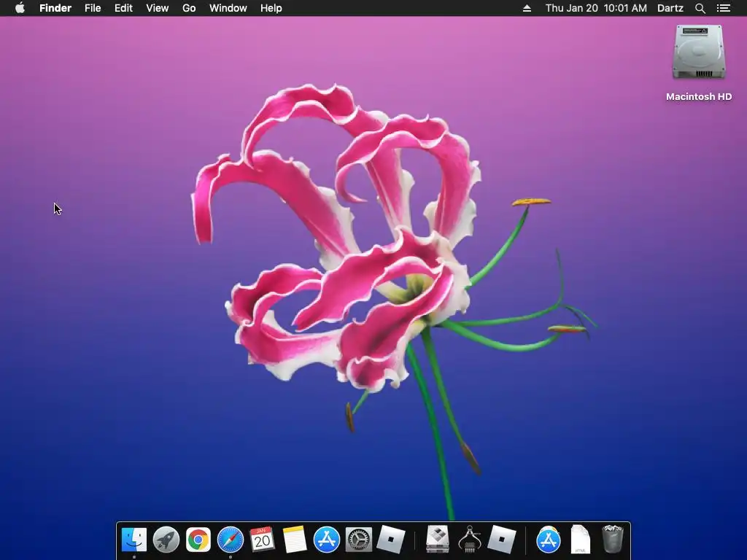Open the View menu

click(158, 8)
